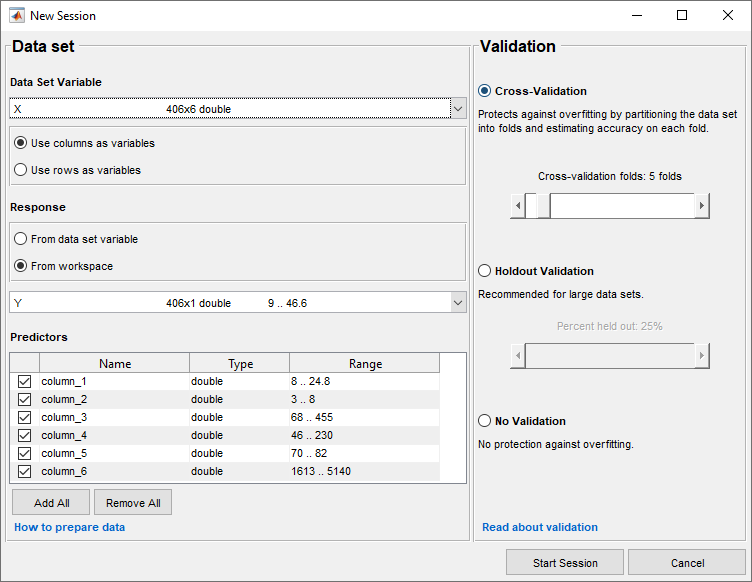
Task: Open the Data Set Variable X dropdown
Action: pos(458,108)
